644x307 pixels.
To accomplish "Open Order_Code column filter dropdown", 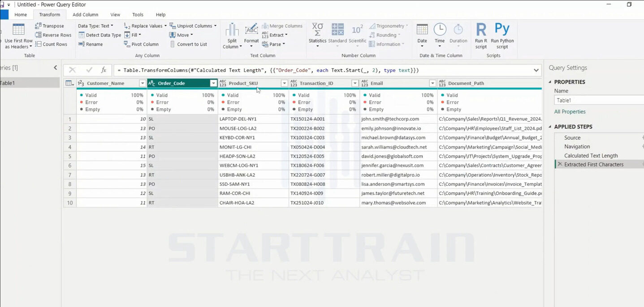I will pyautogui.click(x=213, y=83).
